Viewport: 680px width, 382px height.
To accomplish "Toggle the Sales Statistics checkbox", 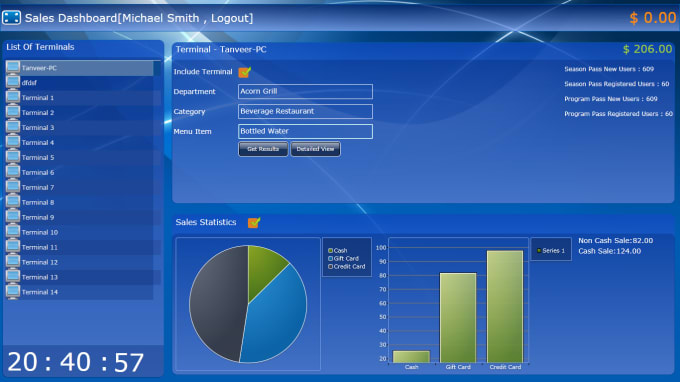I will [x=254, y=222].
